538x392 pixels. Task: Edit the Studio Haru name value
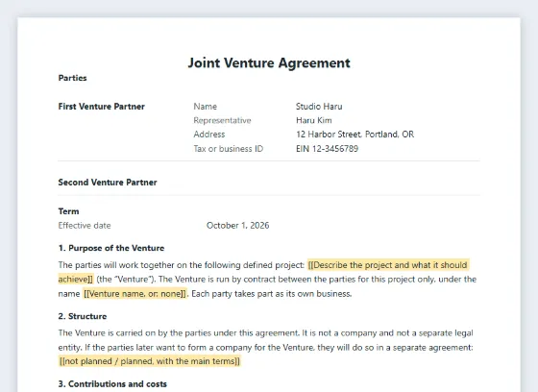(x=319, y=107)
